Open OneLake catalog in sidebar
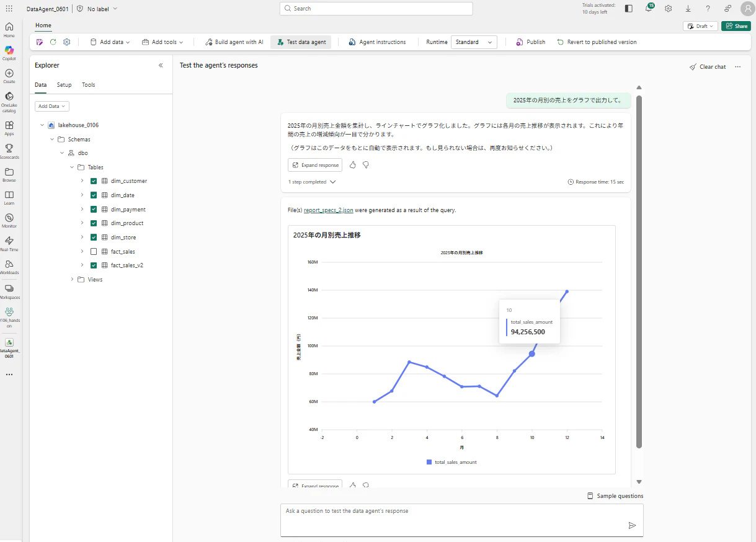Image resolution: width=756 pixels, height=542 pixels. [x=9, y=102]
